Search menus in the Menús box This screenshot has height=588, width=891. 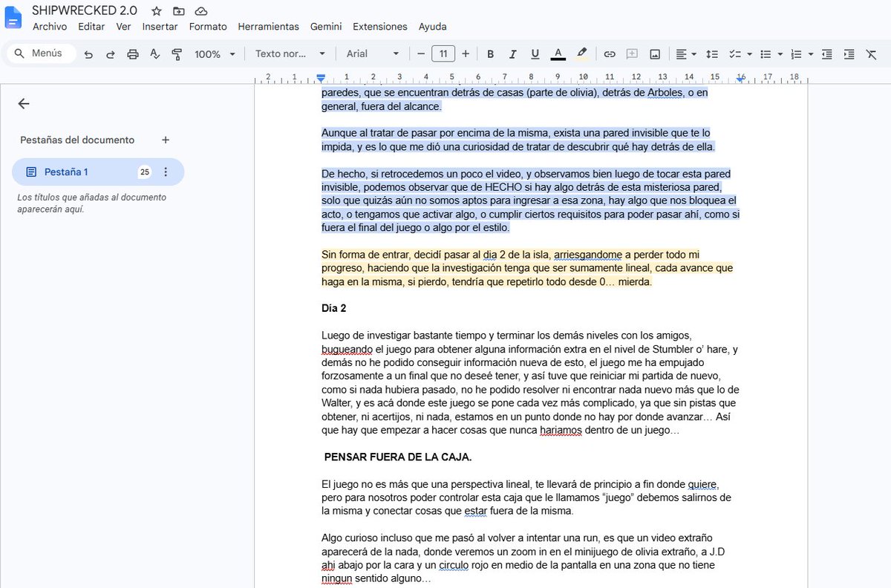tap(42, 53)
